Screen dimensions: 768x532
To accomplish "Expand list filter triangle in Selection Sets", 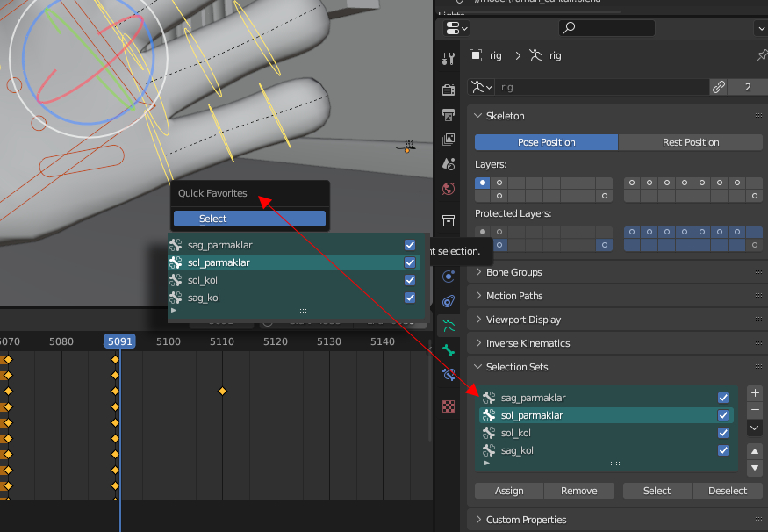I will 486,463.
